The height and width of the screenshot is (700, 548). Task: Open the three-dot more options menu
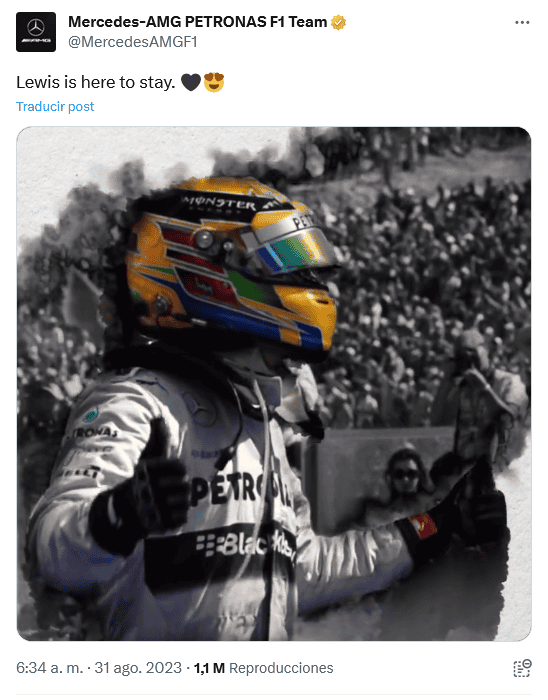[522, 22]
